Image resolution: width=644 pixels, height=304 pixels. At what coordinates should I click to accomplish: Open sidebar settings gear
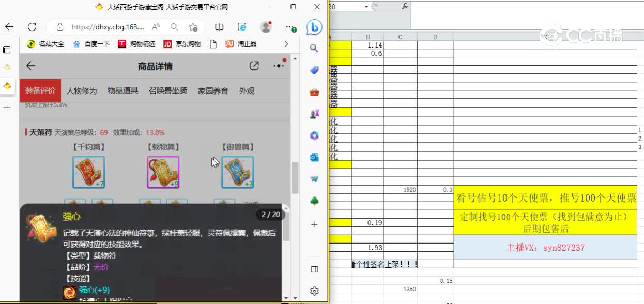314,291
